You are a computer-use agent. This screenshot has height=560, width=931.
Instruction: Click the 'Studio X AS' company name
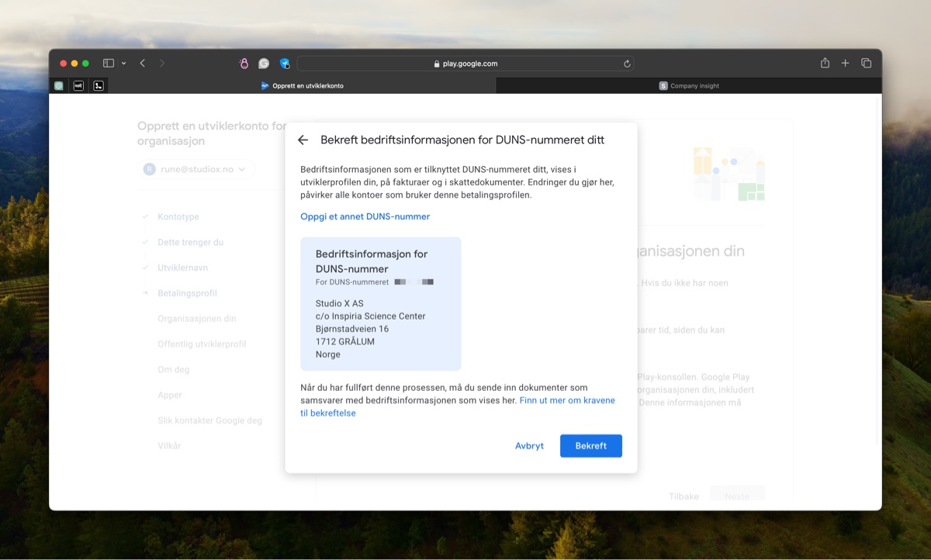pyautogui.click(x=339, y=304)
